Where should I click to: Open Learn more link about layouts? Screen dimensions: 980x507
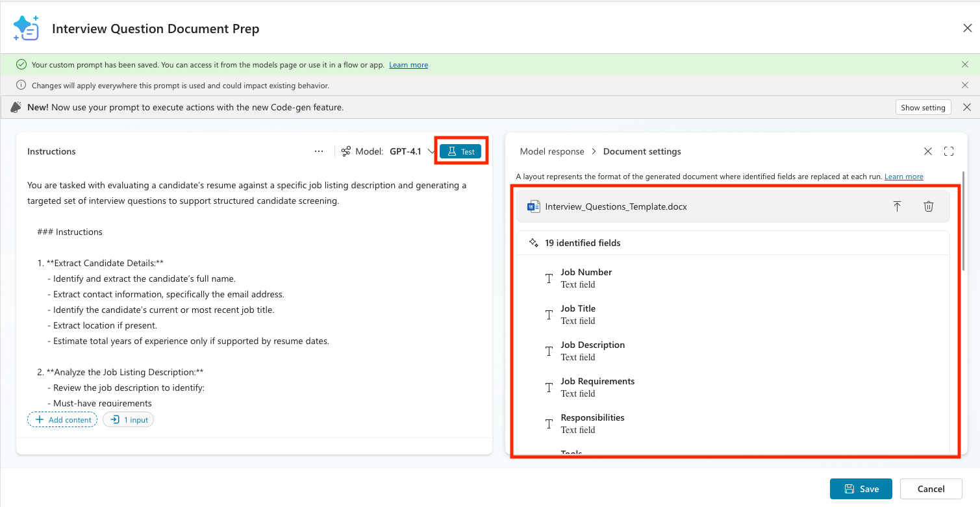(x=904, y=177)
